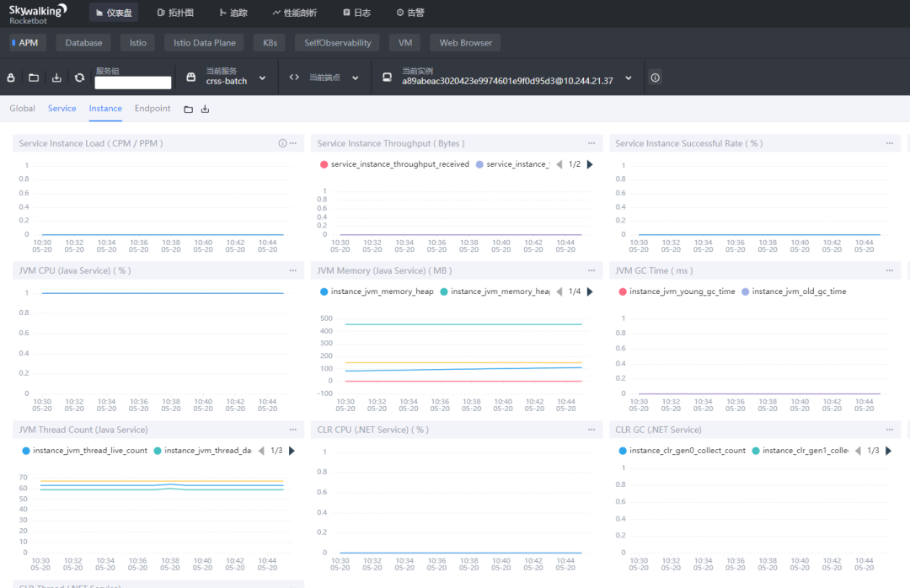
Task: Next legend page in JVM Memory chart
Action: [x=590, y=291]
